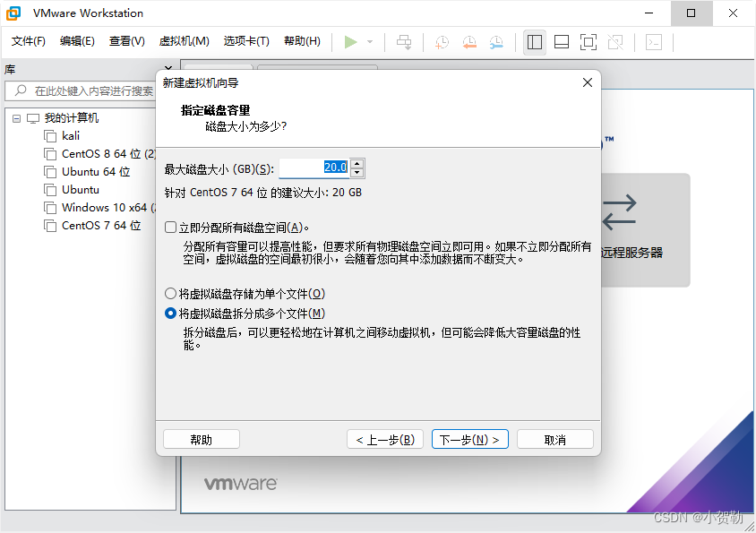Click the Ubuntu 64 位 VM icon

click(x=50, y=172)
